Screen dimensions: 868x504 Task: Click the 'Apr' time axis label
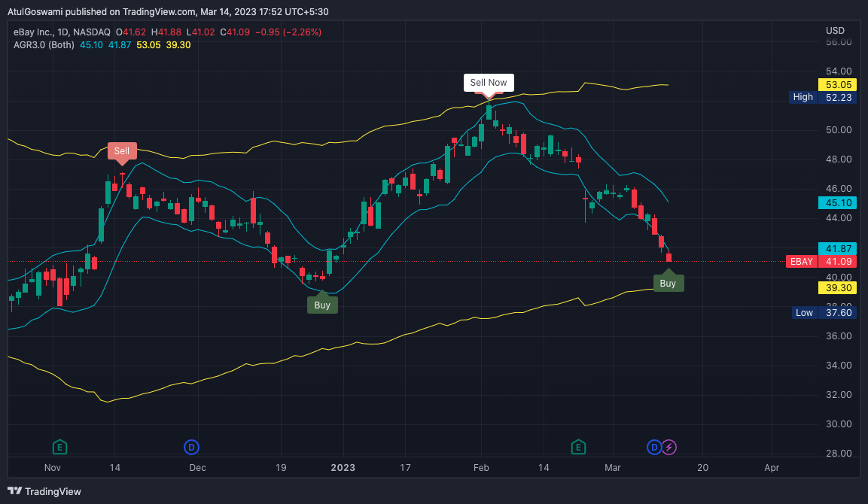click(x=772, y=467)
